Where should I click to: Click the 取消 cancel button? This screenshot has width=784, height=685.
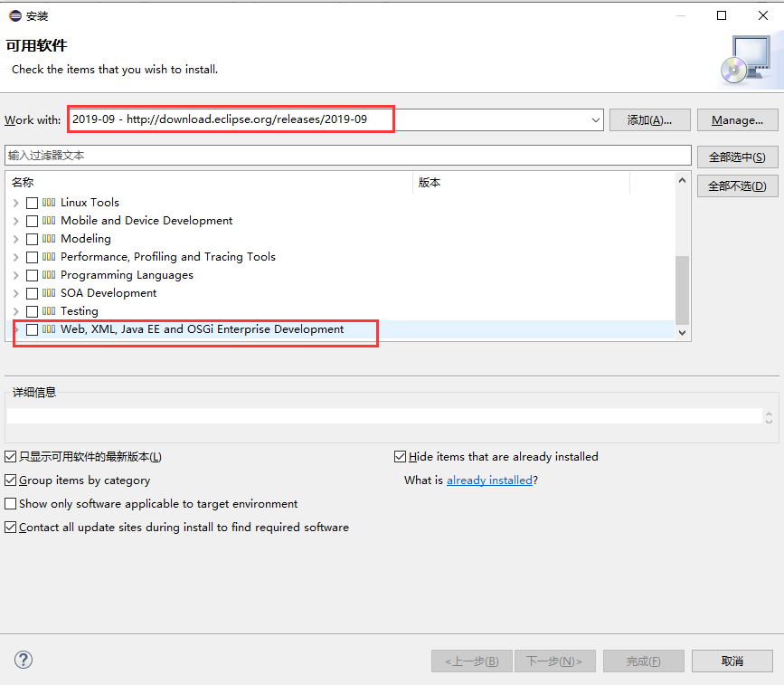(732, 661)
